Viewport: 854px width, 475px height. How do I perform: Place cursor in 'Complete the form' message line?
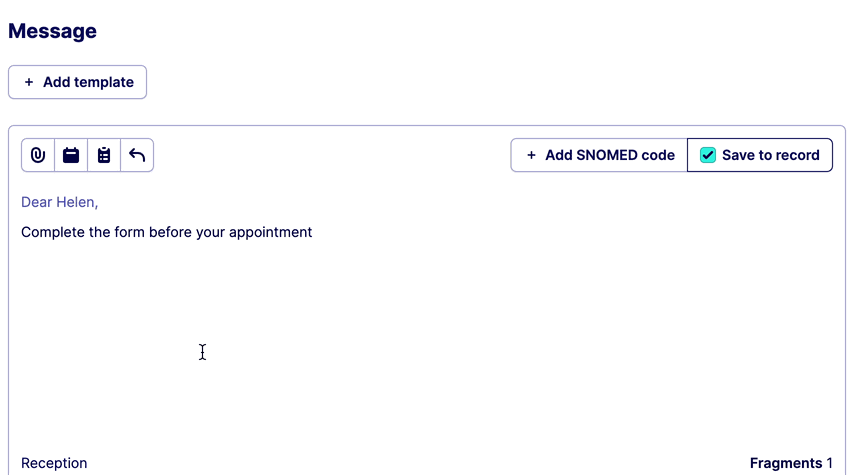pyautogui.click(x=166, y=232)
